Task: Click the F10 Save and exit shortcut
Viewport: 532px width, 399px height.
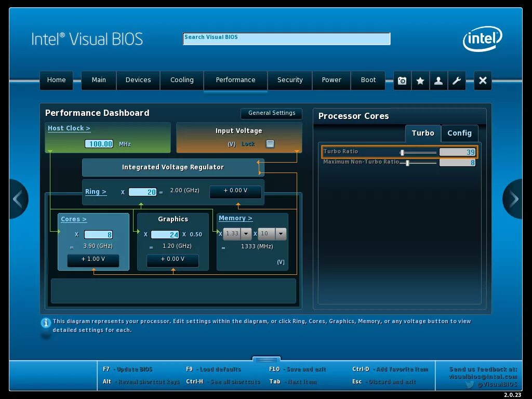Action: coord(298,369)
